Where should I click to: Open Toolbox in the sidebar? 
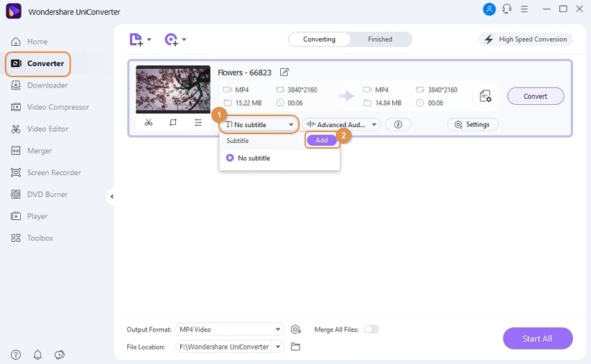click(32, 238)
